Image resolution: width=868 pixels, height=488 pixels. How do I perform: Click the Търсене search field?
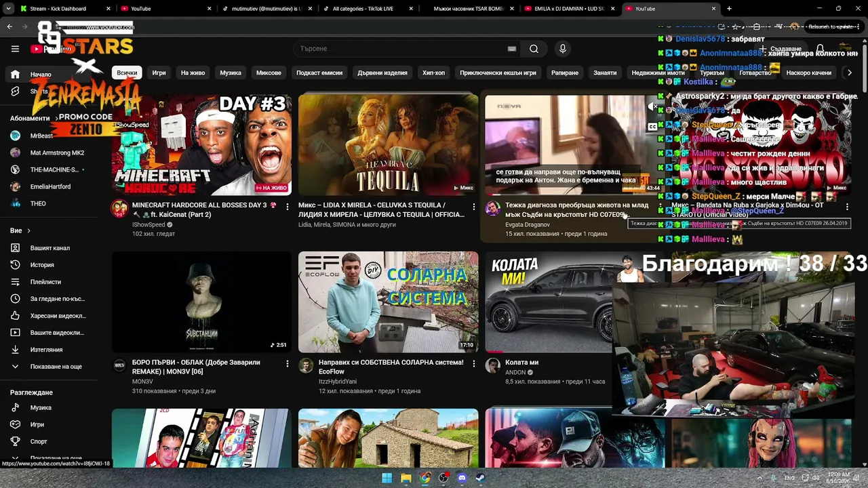pyautogui.click(x=400, y=49)
